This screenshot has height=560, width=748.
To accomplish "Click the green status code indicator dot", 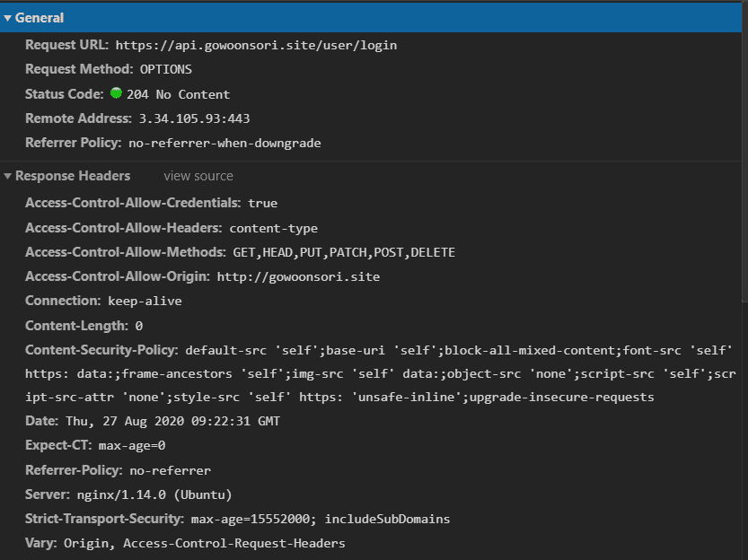I will pyautogui.click(x=116, y=93).
